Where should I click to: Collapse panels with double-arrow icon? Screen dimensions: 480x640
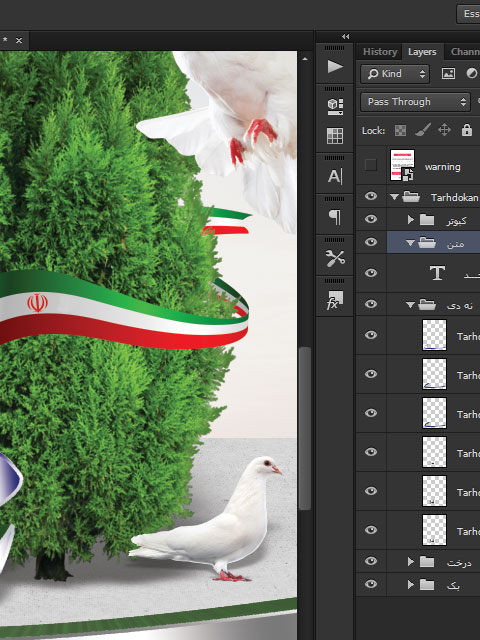pyautogui.click(x=345, y=37)
